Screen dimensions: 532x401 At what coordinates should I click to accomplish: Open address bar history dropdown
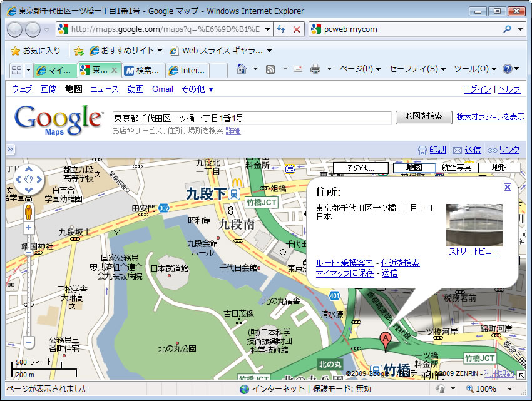(x=267, y=29)
